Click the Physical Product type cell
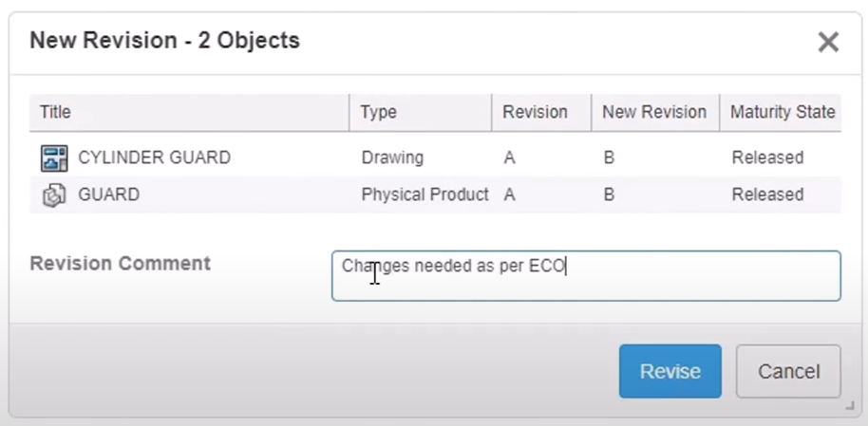Screen dimensions: 868x426 coord(425,194)
